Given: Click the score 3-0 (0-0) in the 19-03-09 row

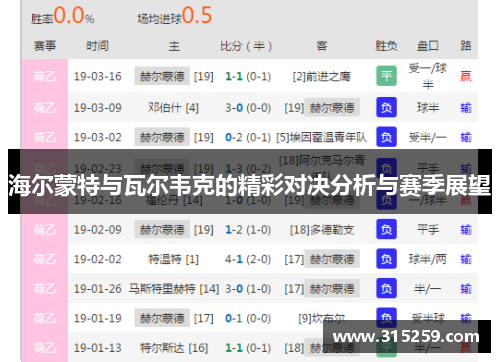Looking at the screenshot, I should (x=248, y=108).
